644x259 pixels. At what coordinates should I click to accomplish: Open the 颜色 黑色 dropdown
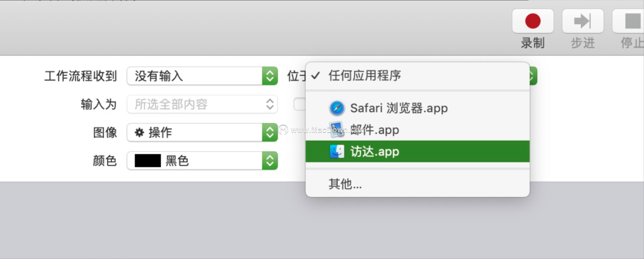coord(202,160)
